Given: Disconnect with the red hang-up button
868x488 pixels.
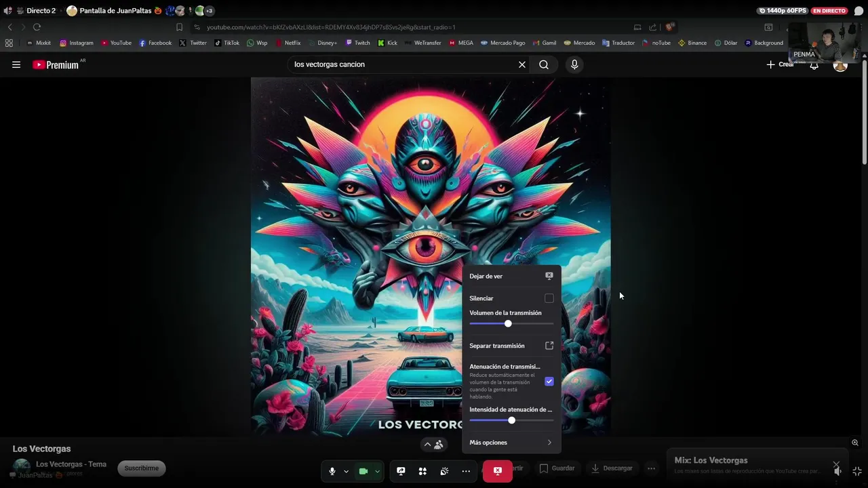Looking at the screenshot, I should [498, 471].
